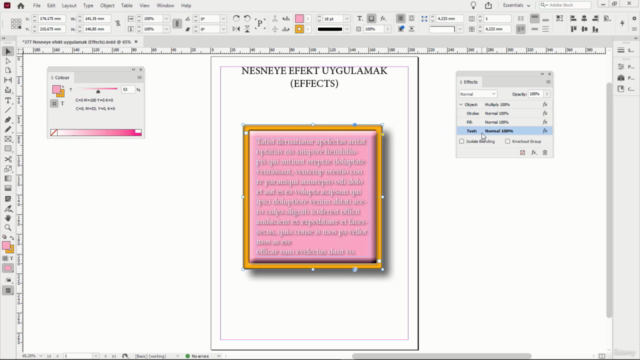Click the Flip Horizontal icon
The image size is (640, 360).
[x=236, y=29]
